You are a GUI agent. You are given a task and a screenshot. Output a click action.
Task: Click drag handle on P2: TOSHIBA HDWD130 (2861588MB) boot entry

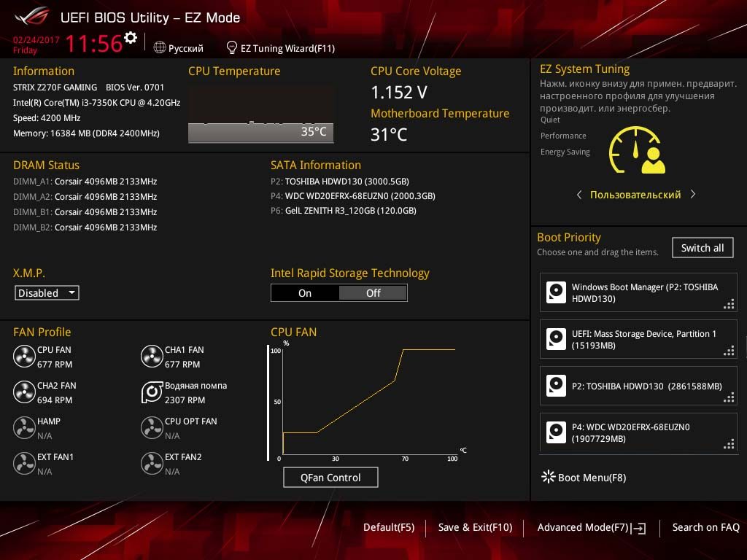729,397
